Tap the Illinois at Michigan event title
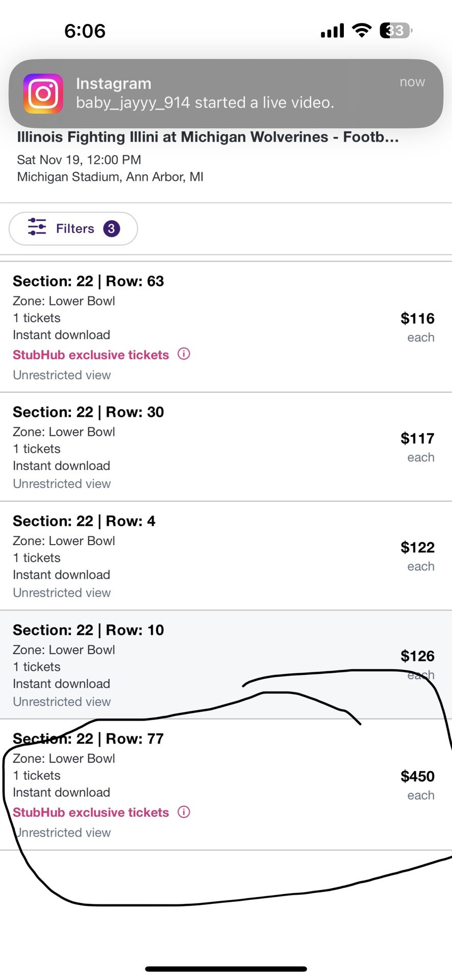 click(x=208, y=137)
